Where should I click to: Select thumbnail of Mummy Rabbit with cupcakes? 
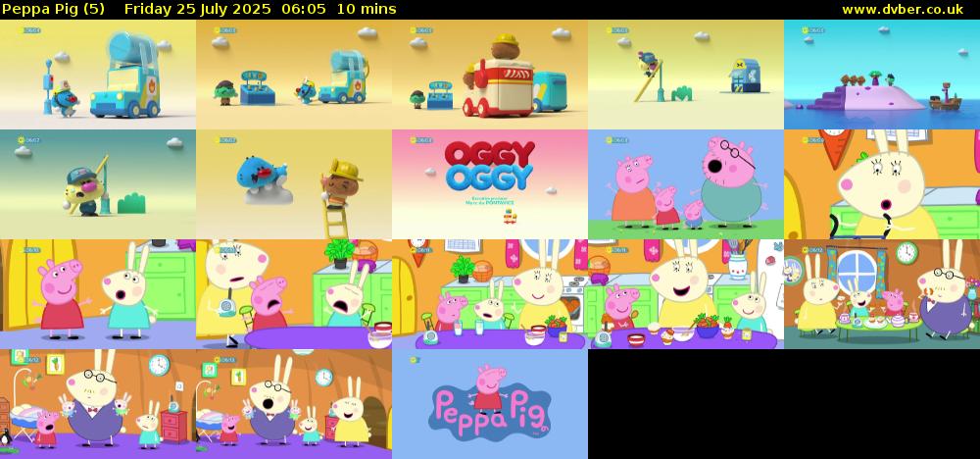(x=686, y=294)
